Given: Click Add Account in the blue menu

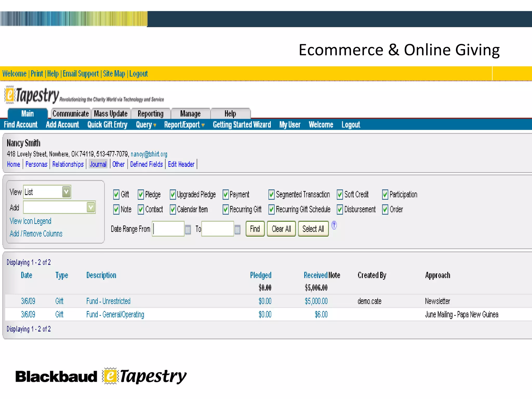Looking at the screenshot, I should pyautogui.click(x=62, y=125).
